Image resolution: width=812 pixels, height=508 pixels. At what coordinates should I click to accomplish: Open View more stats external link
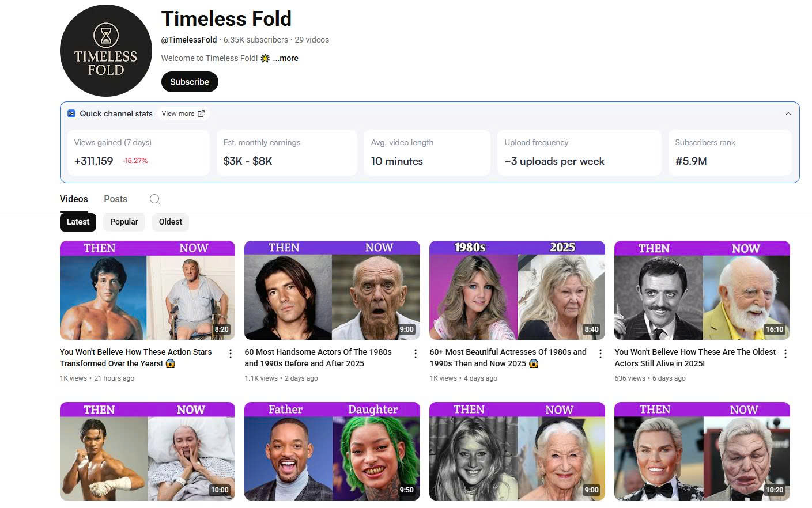click(x=183, y=113)
